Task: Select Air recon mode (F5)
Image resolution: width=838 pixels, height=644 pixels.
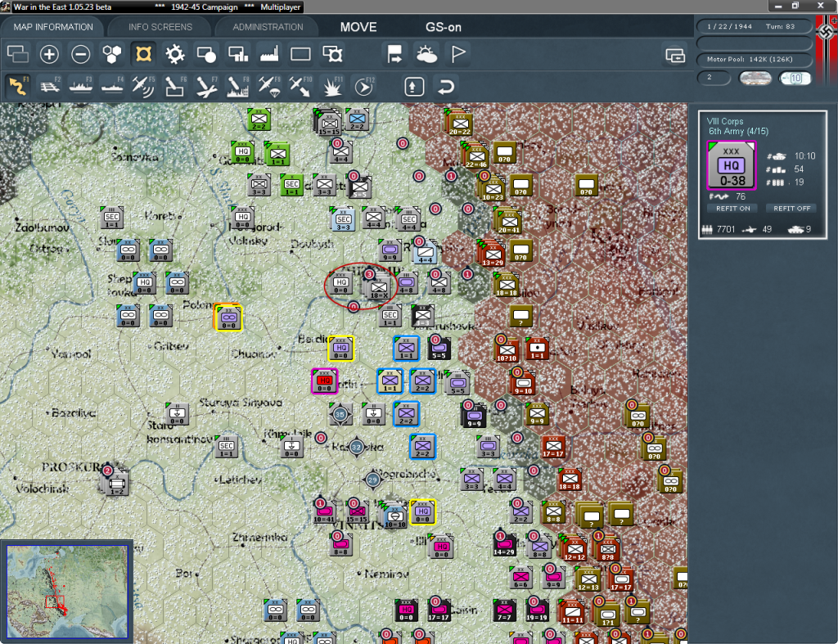Action: coord(143,87)
